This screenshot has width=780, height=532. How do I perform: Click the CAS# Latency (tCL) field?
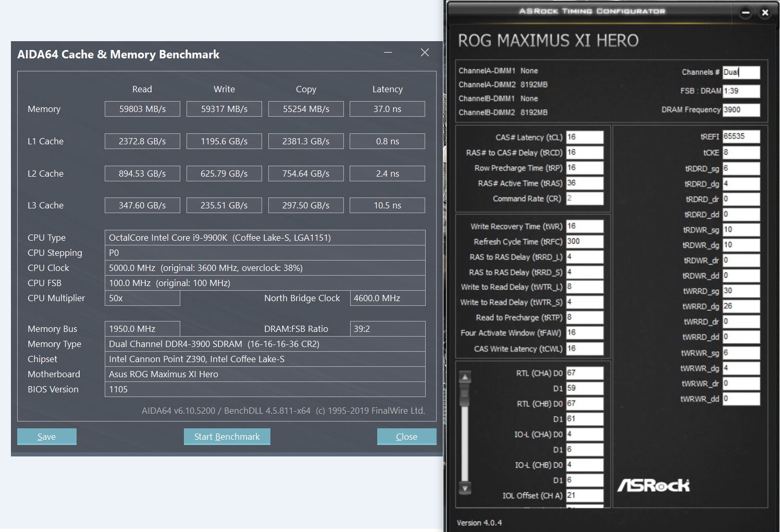[x=585, y=137]
